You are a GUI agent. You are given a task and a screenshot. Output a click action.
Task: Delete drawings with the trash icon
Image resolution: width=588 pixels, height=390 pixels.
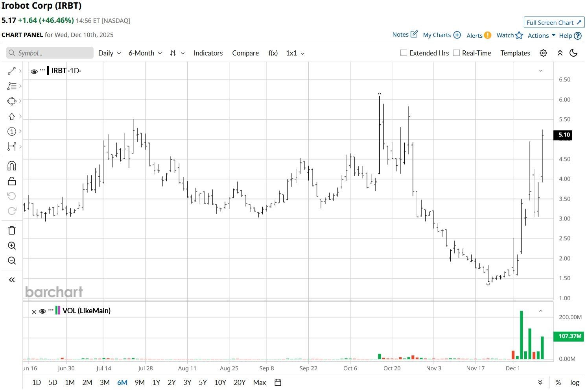12,230
